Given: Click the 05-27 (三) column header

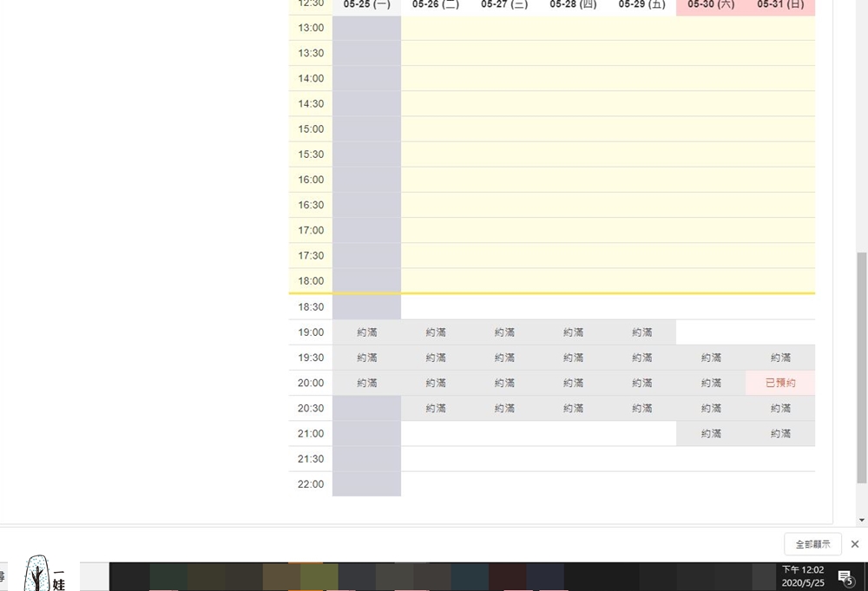Looking at the screenshot, I should coord(504,5).
